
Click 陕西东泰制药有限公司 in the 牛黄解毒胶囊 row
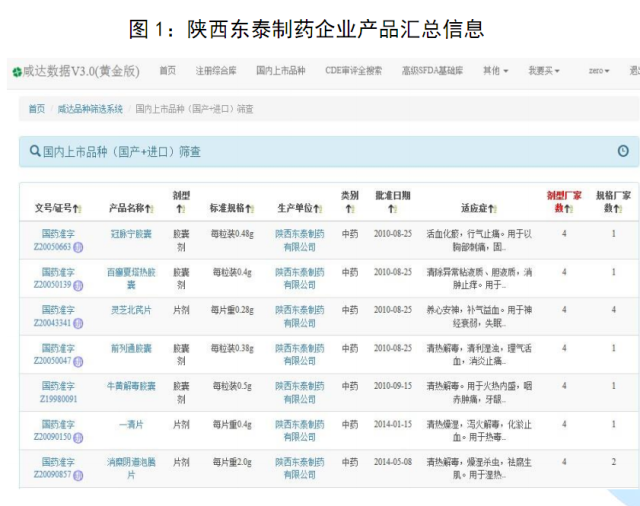pyautogui.click(x=300, y=393)
